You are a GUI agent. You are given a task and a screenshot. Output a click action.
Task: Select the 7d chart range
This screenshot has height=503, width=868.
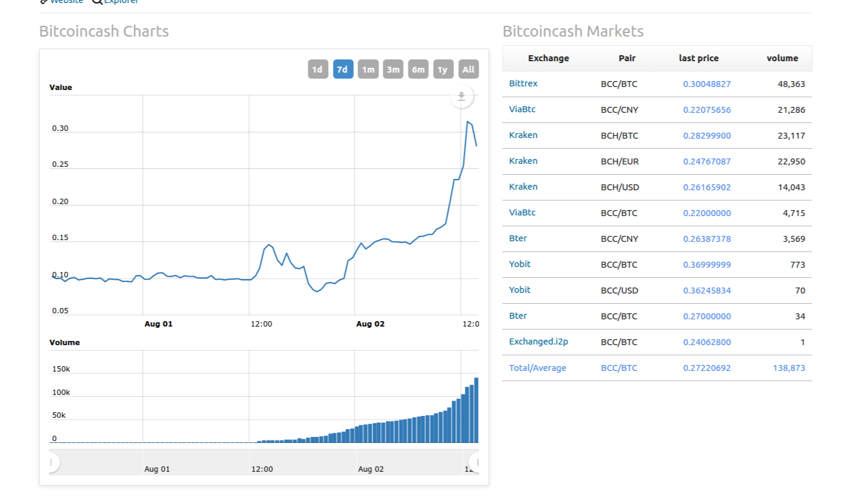(343, 69)
